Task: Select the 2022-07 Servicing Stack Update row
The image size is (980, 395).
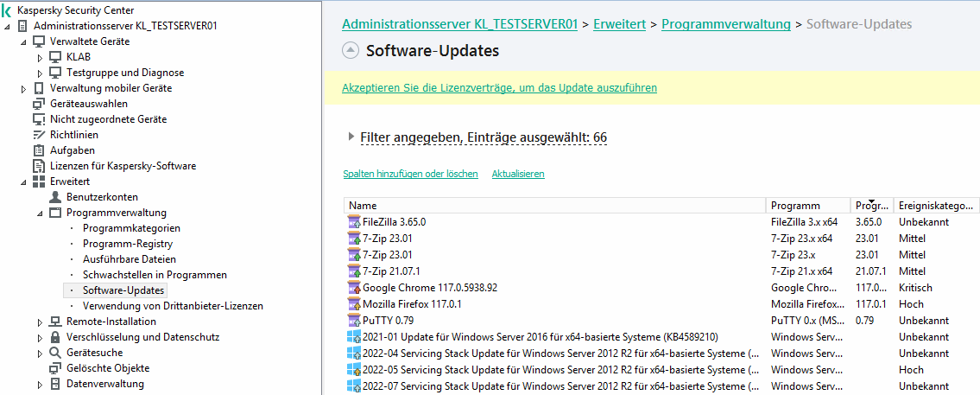Action: pyautogui.click(x=662, y=386)
